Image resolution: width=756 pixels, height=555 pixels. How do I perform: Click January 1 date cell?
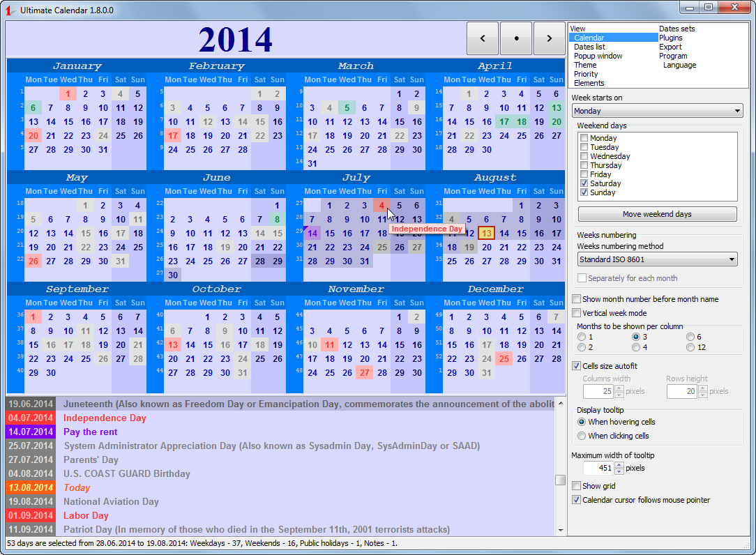68,94
